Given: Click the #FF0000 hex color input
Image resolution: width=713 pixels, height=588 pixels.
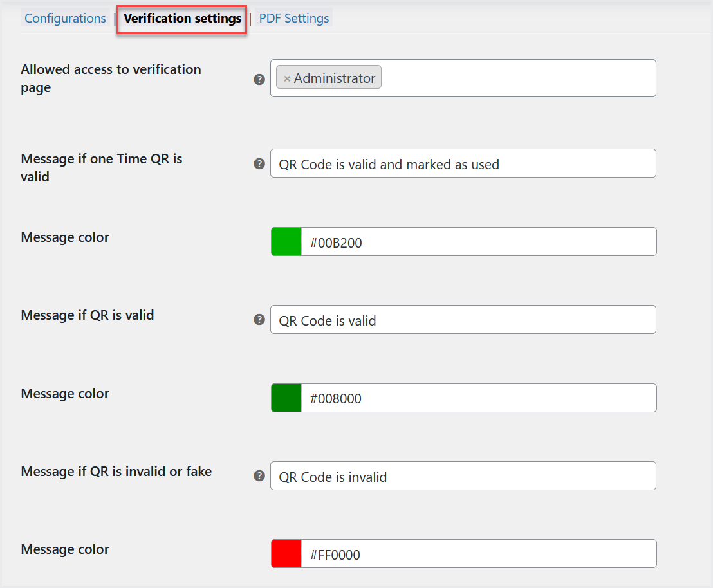Looking at the screenshot, I should pos(479,553).
